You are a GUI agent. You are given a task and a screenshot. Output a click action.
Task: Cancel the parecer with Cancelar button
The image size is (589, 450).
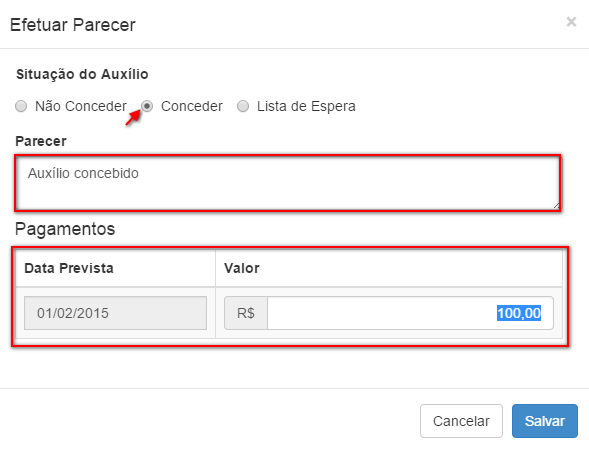[x=461, y=421]
